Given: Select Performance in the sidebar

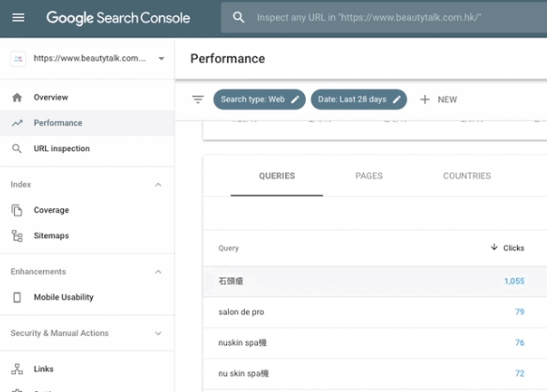Looking at the screenshot, I should 87,123.
